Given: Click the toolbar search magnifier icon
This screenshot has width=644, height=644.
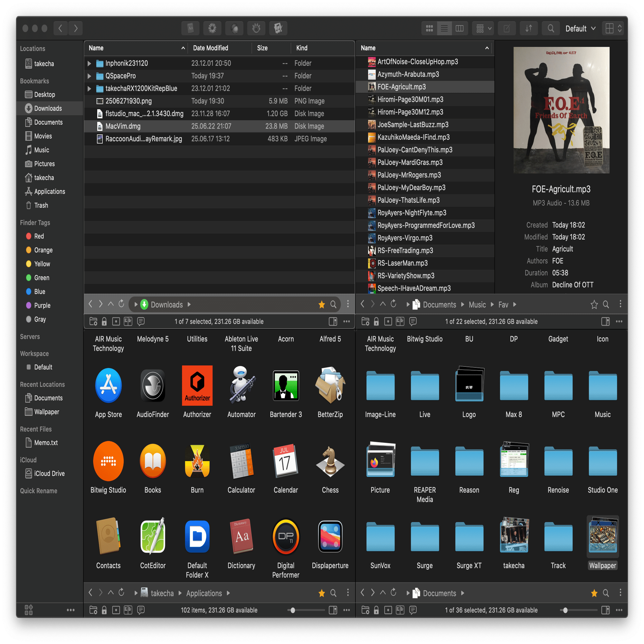Looking at the screenshot, I should 551,28.
